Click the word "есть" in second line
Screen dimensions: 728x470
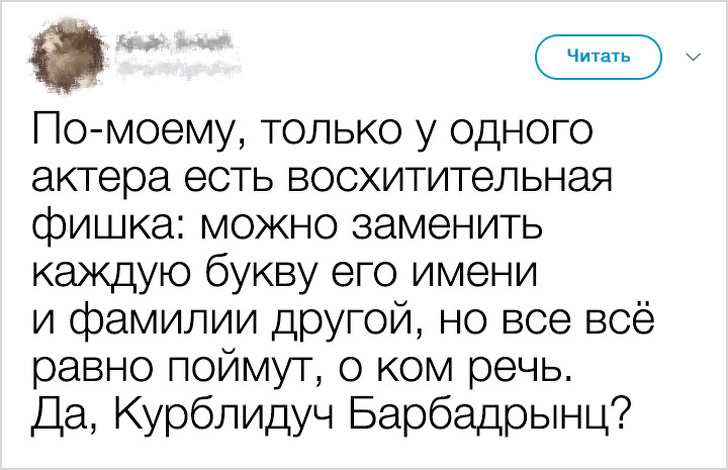[239, 181]
